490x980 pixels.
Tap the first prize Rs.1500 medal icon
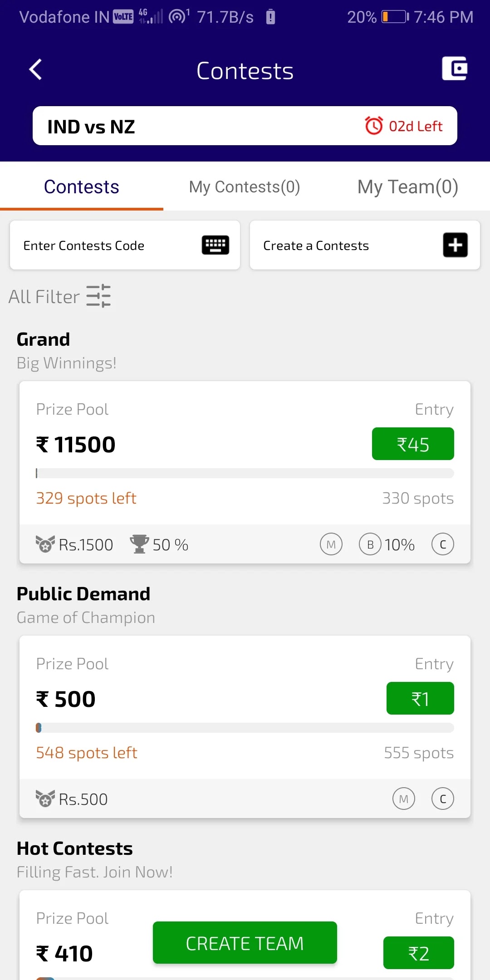[x=45, y=544]
